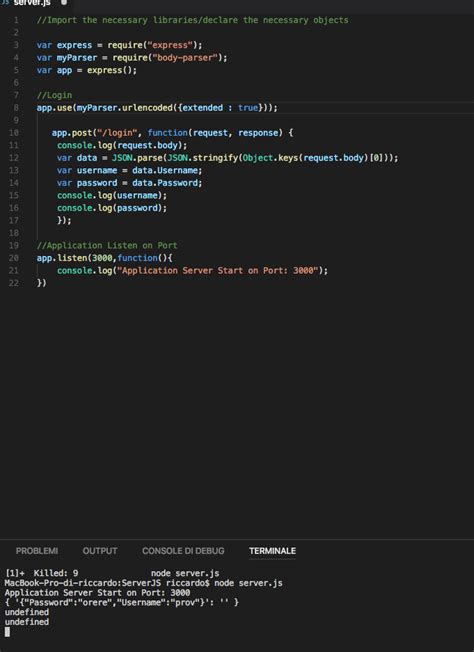Click the "express" string in require call

coord(170,45)
